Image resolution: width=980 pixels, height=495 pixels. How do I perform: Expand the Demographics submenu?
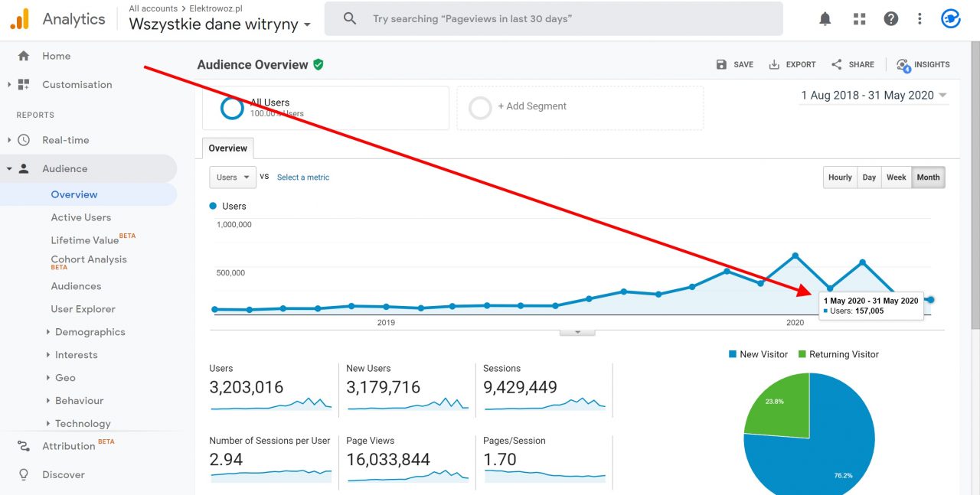(48, 332)
